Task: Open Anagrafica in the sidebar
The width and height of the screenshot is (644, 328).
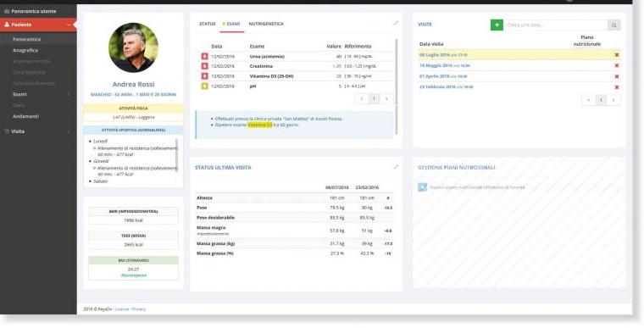Action: coord(25,50)
